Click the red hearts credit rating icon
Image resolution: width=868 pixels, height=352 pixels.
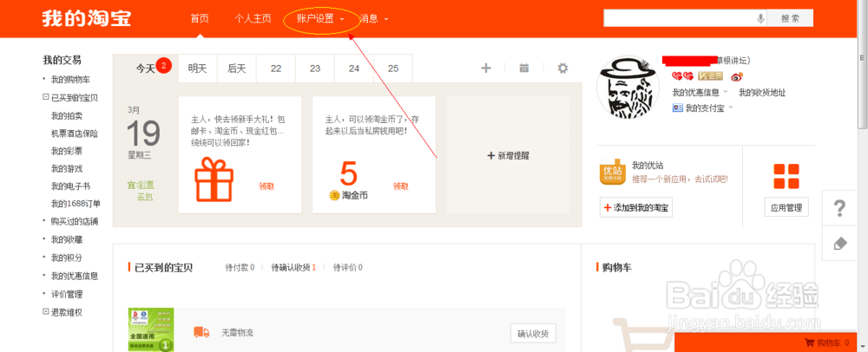(682, 76)
